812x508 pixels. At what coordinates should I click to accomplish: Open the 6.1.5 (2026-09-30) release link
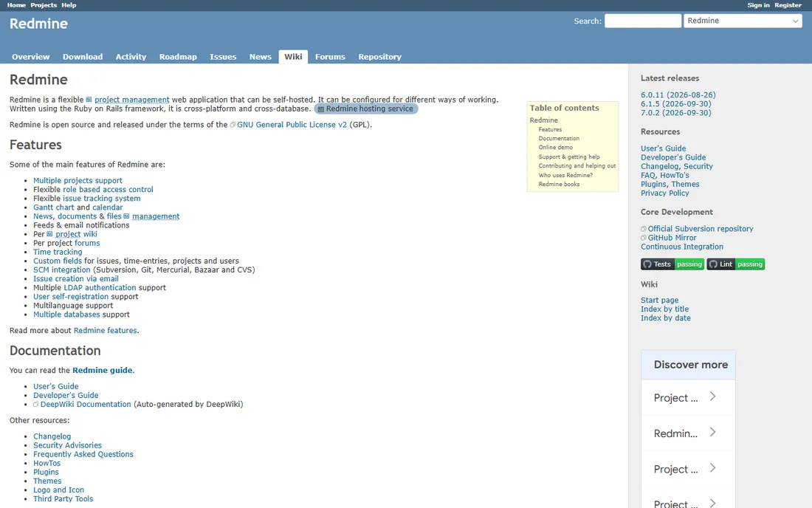675,104
